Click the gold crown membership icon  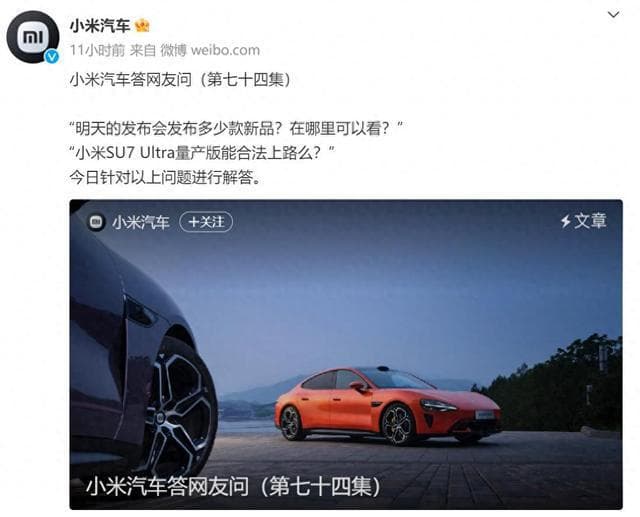pyautogui.click(x=142, y=26)
